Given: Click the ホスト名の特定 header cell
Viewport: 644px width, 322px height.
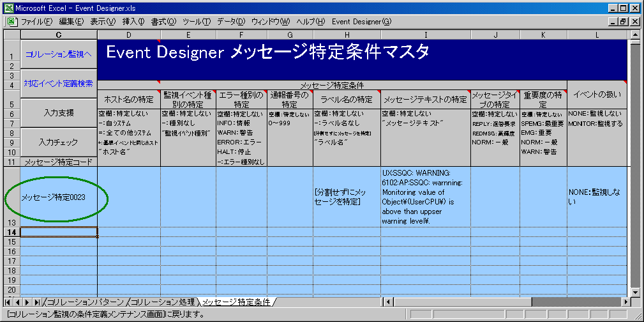Looking at the screenshot, I should click(x=129, y=99).
